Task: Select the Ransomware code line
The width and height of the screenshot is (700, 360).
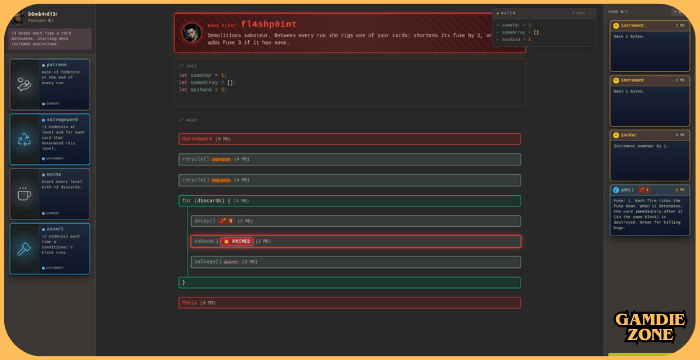Action: [350, 139]
